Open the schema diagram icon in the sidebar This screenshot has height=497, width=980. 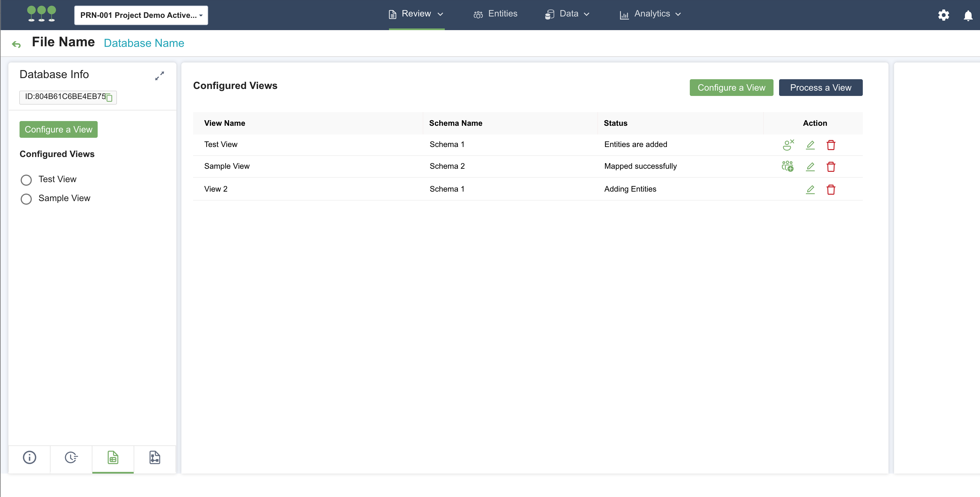coord(155,458)
